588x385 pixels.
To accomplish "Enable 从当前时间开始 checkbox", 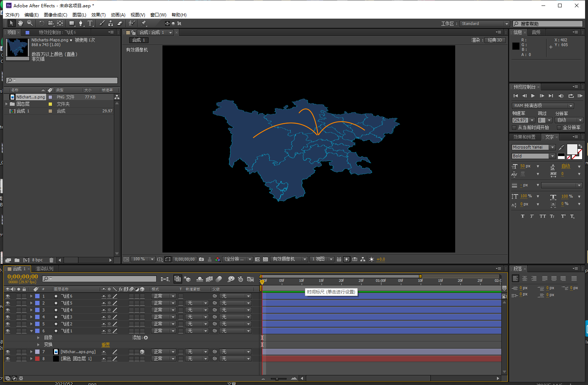I will coord(514,128).
